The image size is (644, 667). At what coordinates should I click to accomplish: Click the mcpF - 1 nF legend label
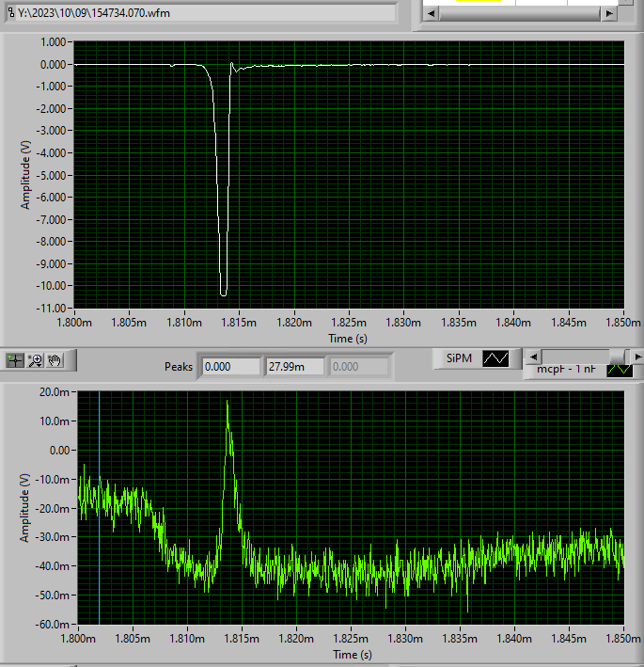point(566,369)
